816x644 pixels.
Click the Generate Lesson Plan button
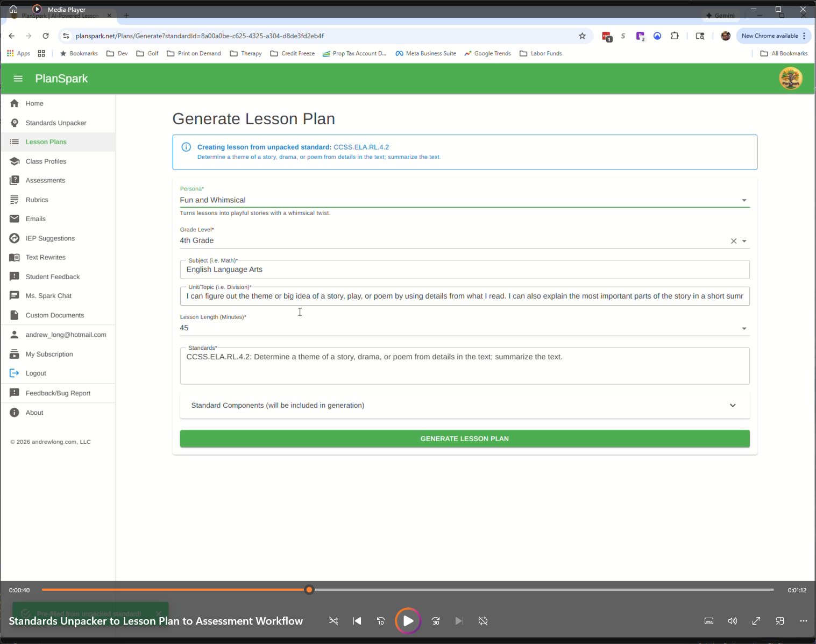click(x=464, y=438)
